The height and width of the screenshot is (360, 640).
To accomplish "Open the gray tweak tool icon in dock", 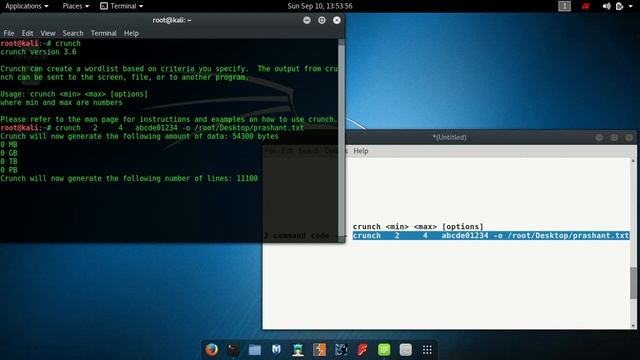I will 406,350.
